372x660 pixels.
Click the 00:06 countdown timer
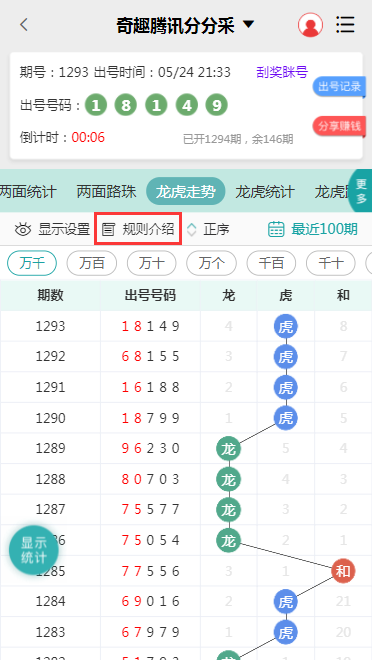tap(88, 137)
